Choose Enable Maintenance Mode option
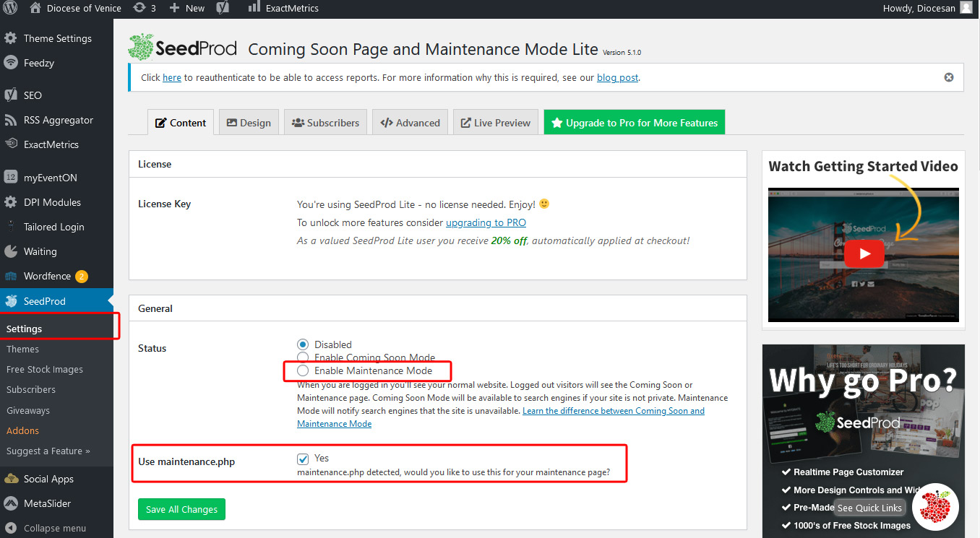Screen dimensions: 980x538 tap(303, 370)
